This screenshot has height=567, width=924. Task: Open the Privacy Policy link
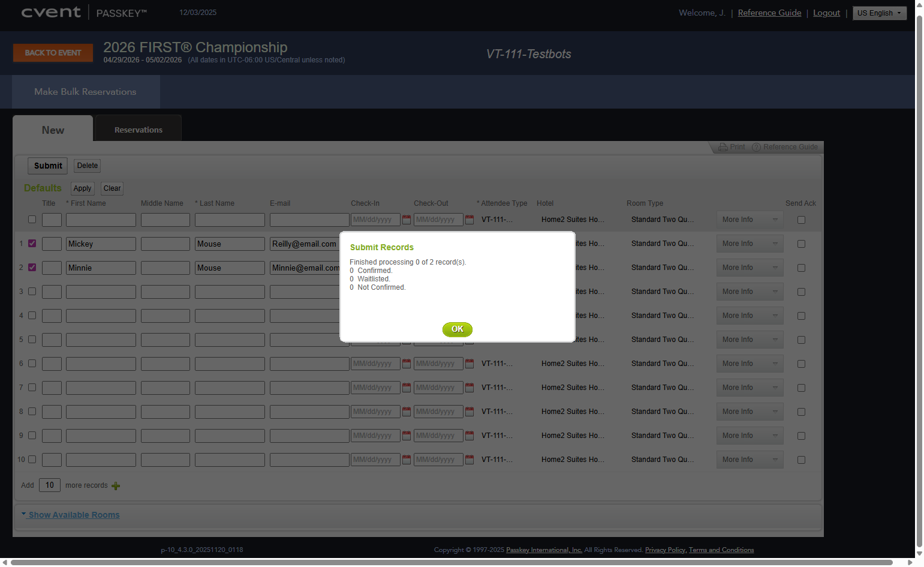pos(665,550)
